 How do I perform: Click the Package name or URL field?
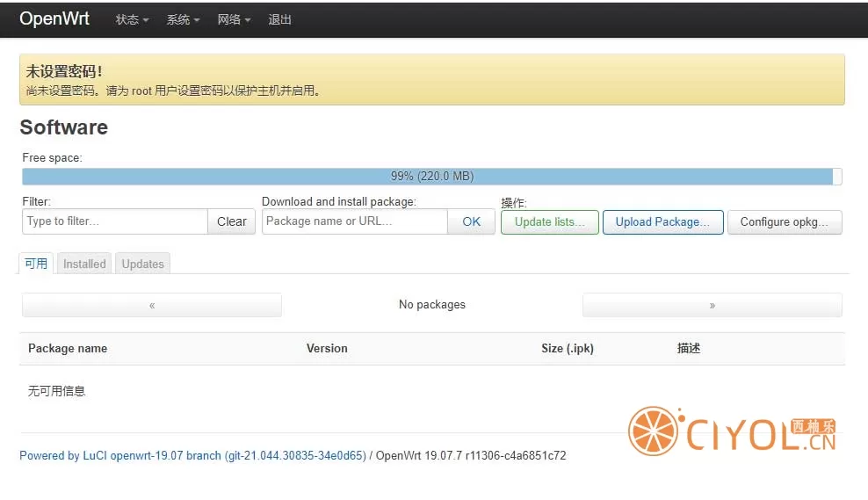coord(354,221)
